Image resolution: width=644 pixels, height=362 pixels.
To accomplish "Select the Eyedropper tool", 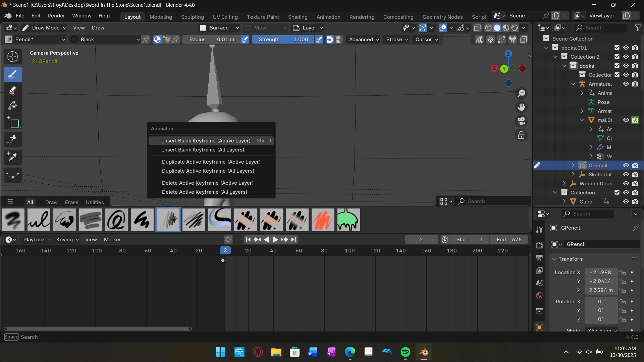I will point(13,157).
